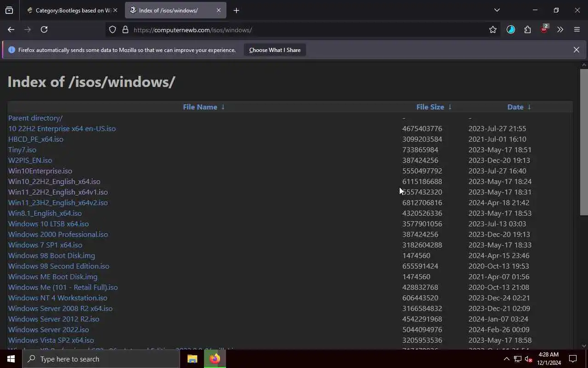The height and width of the screenshot is (368, 588).
Task: List all tabs dropdown arrow
Action: (x=497, y=10)
